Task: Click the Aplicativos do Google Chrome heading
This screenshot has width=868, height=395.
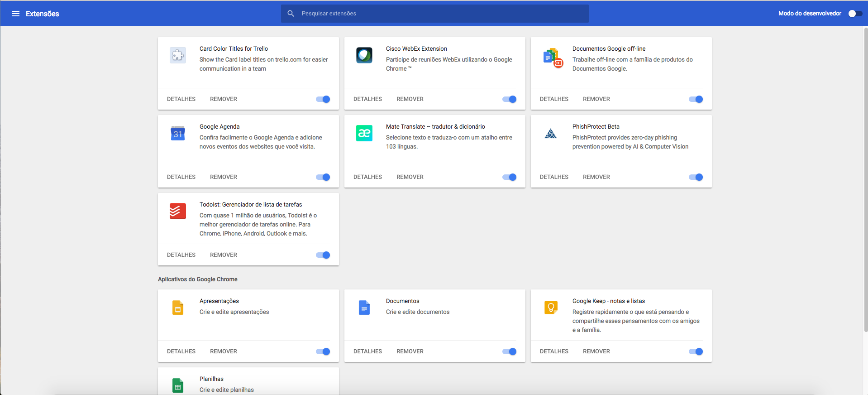Action: (x=198, y=279)
